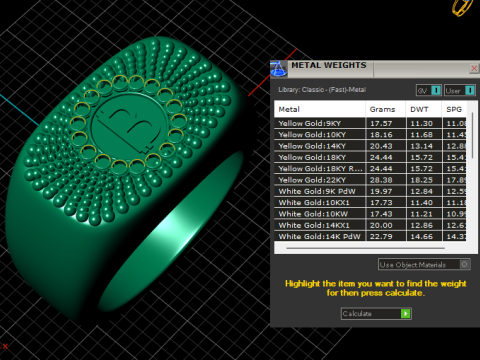Click the horizontal scrollbar under metal table

[x=365, y=248]
